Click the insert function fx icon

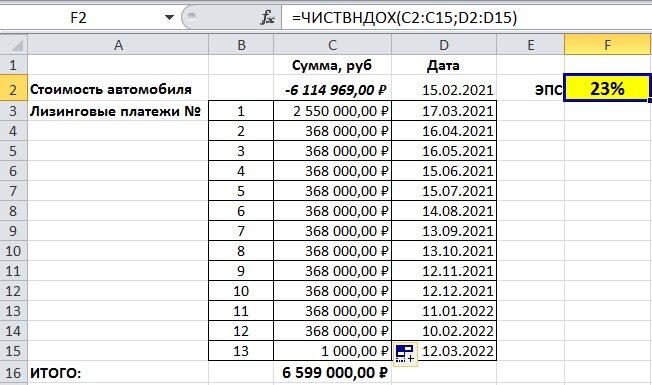267,18
